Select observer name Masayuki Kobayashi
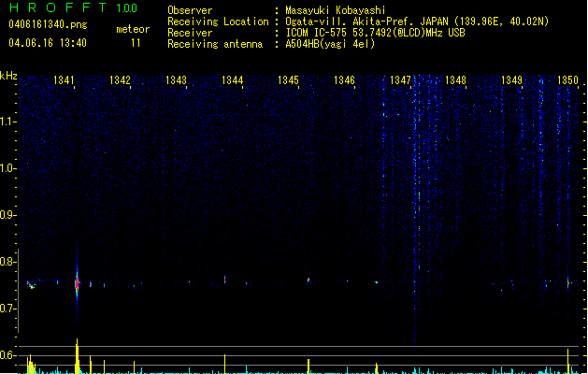This screenshot has width=588, height=374. point(336,10)
